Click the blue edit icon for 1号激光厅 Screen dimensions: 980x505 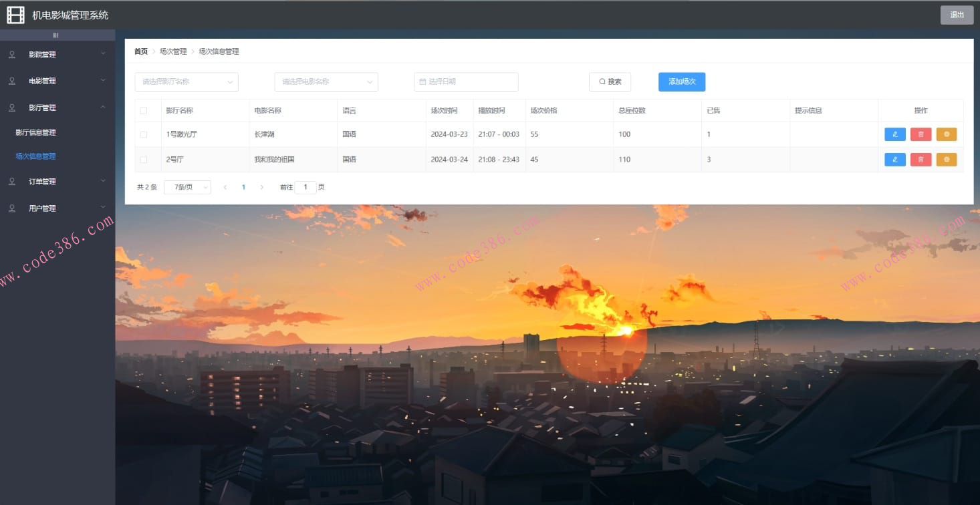pyautogui.click(x=894, y=134)
